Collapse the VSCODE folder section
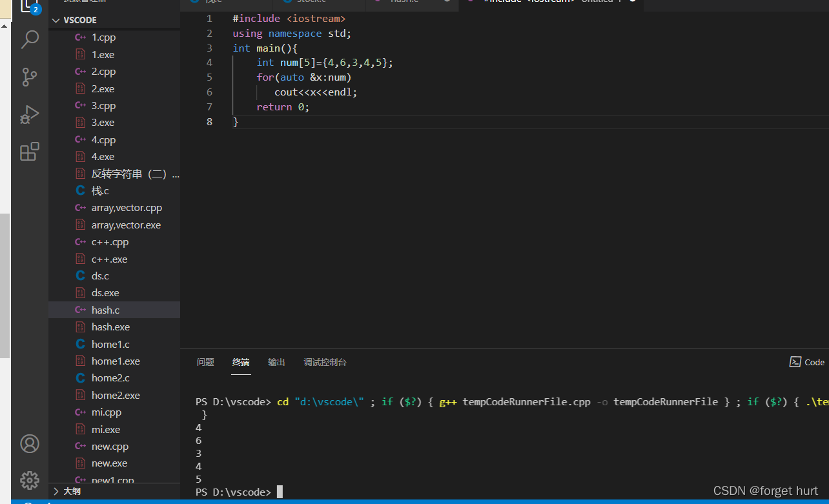Screen dimensions: 829x504 coord(114,20)
